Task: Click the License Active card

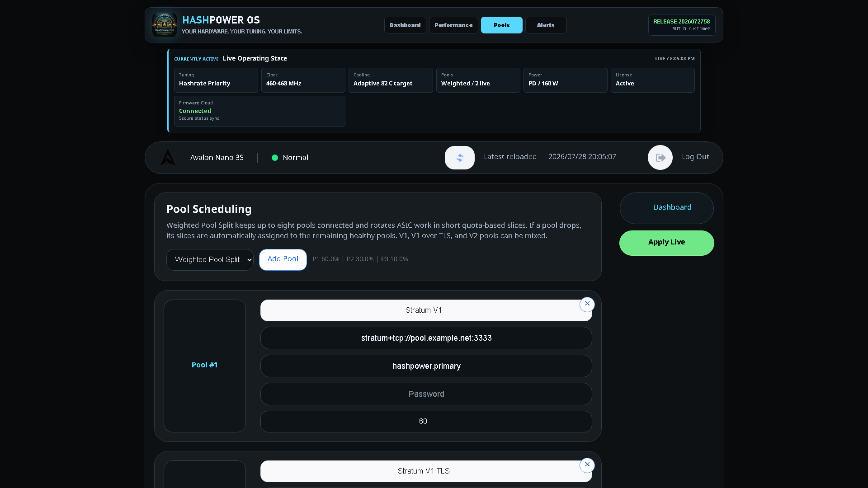Action: (x=653, y=80)
